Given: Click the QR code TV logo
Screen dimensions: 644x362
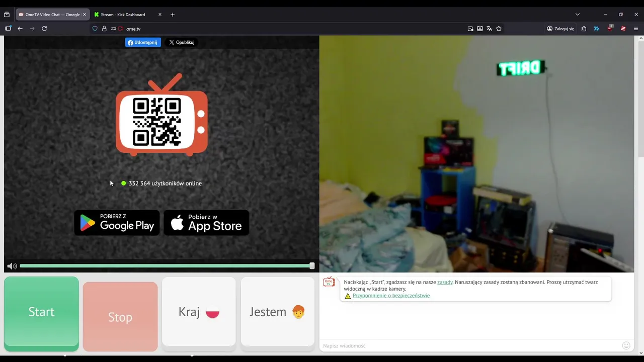Looking at the screenshot, I should (162, 115).
